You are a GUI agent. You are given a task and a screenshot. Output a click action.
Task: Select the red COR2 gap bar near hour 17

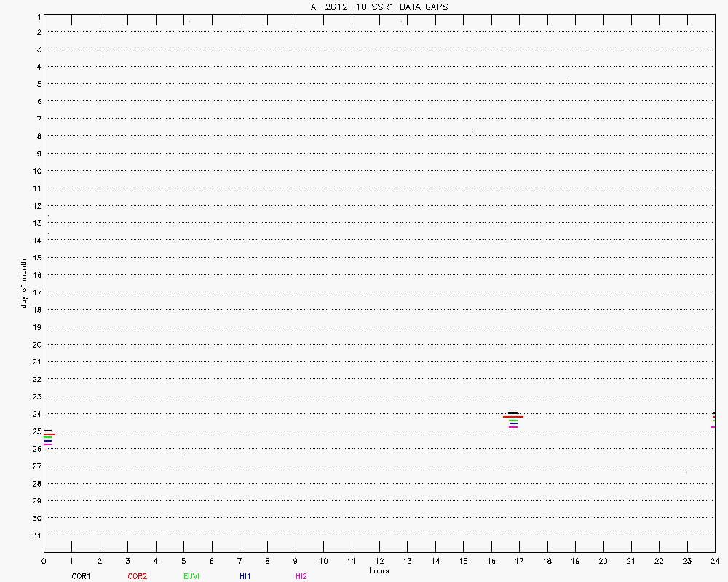tap(513, 417)
